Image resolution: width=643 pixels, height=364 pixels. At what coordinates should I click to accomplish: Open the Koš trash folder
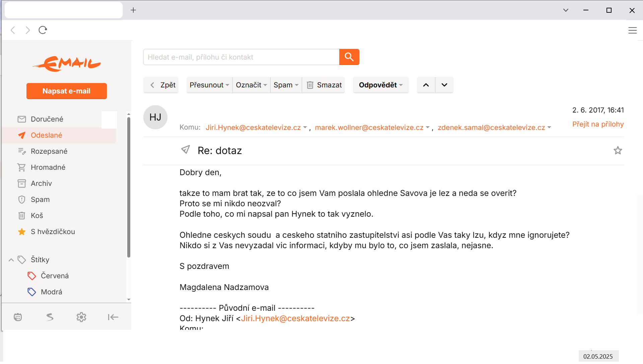click(x=59, y=216)
